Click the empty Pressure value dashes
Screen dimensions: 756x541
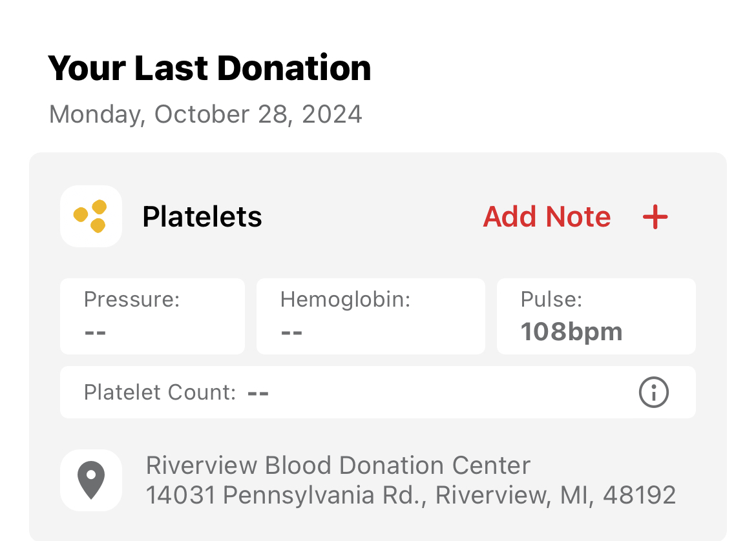96,332
